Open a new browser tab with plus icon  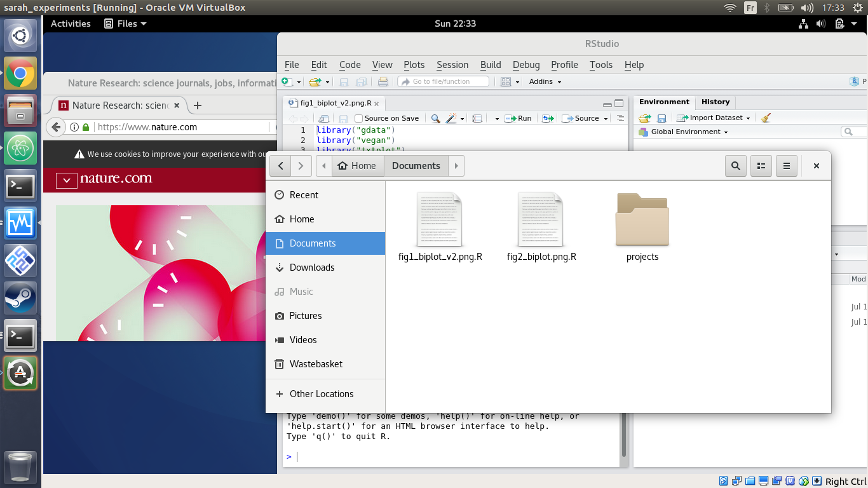point(198,105)
